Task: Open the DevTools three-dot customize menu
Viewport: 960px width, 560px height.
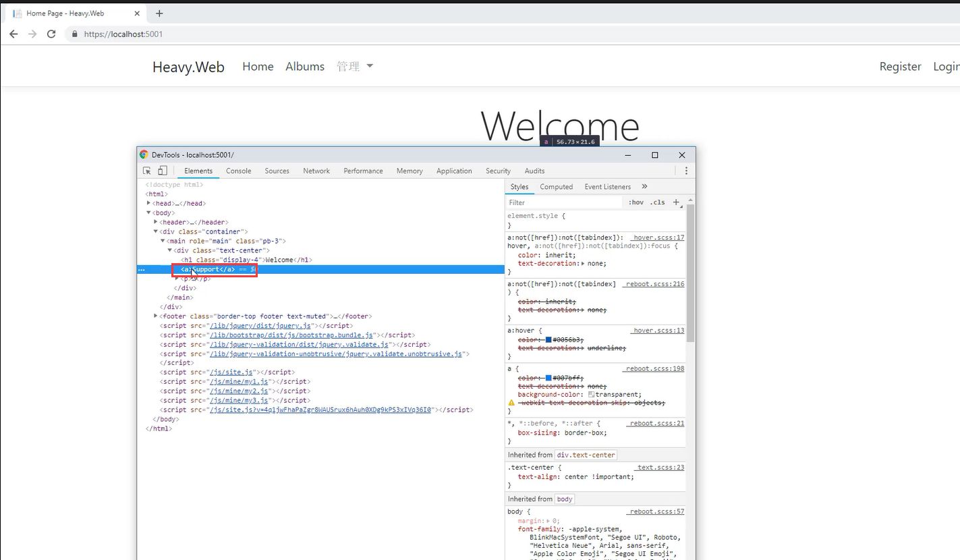Action: [x=686, y=171]
